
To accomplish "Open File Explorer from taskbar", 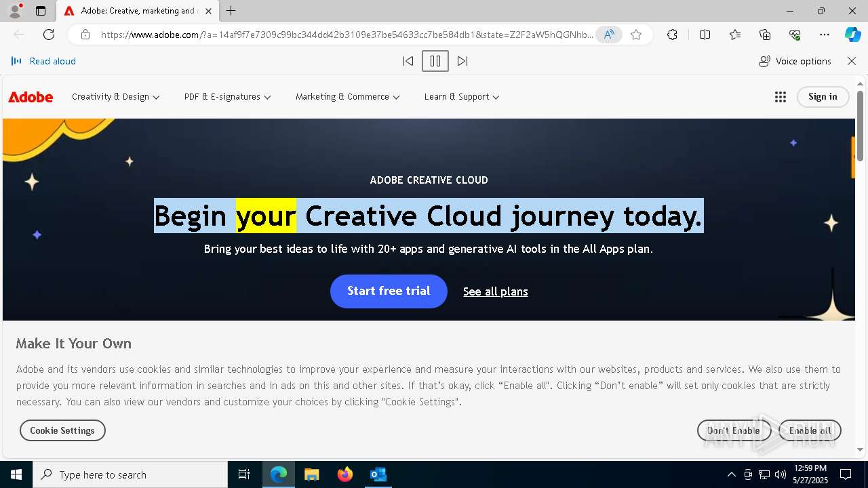I will point(312,474).
